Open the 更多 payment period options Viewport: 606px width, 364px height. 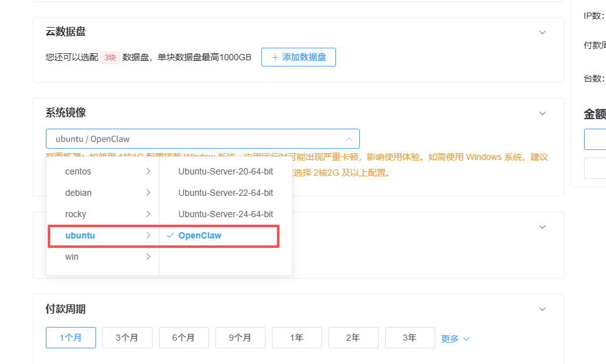coord(455,338)
